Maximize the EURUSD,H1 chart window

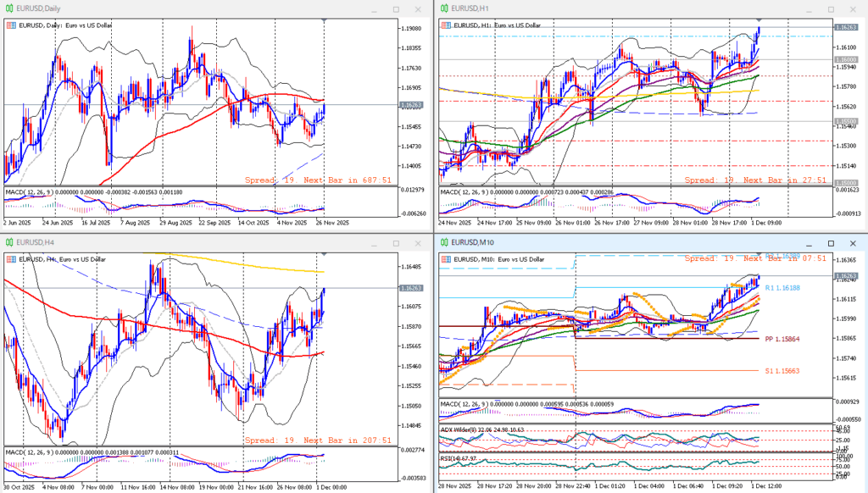[830, 8]
